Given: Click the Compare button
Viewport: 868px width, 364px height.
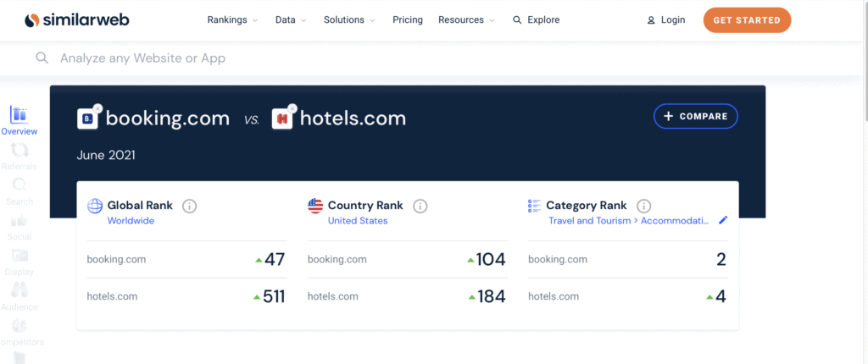Looking at the screenshot, I should 696,116.
